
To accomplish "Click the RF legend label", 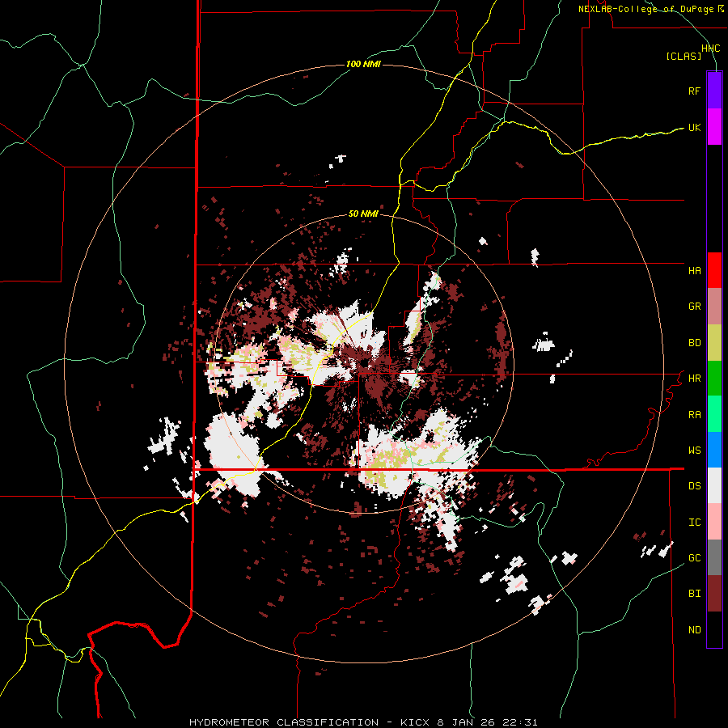I will (x=694, y=91).
